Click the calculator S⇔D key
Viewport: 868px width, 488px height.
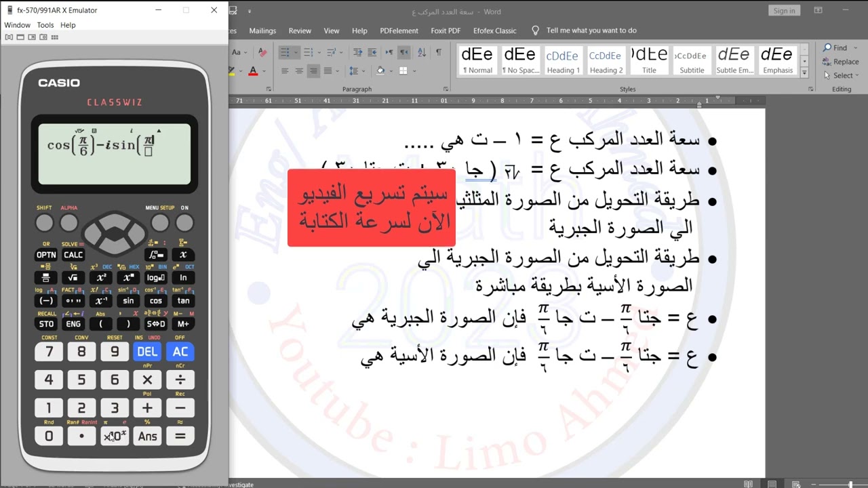pos(156,324)
